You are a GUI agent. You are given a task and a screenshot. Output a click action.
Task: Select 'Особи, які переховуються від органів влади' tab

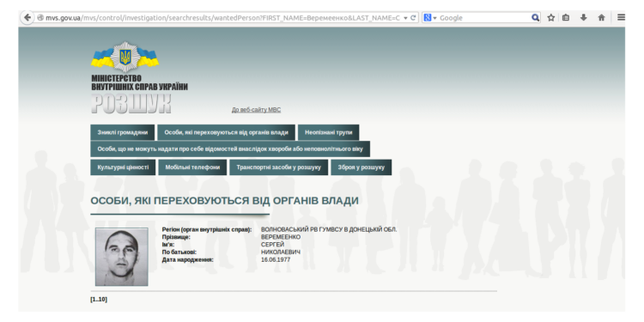point(227,132)
